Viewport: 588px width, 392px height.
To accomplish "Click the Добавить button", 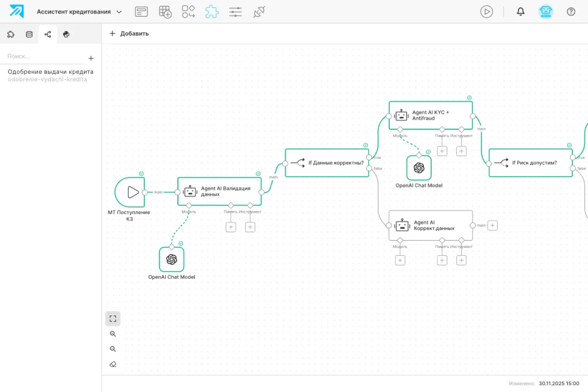I will click(129, 34).
